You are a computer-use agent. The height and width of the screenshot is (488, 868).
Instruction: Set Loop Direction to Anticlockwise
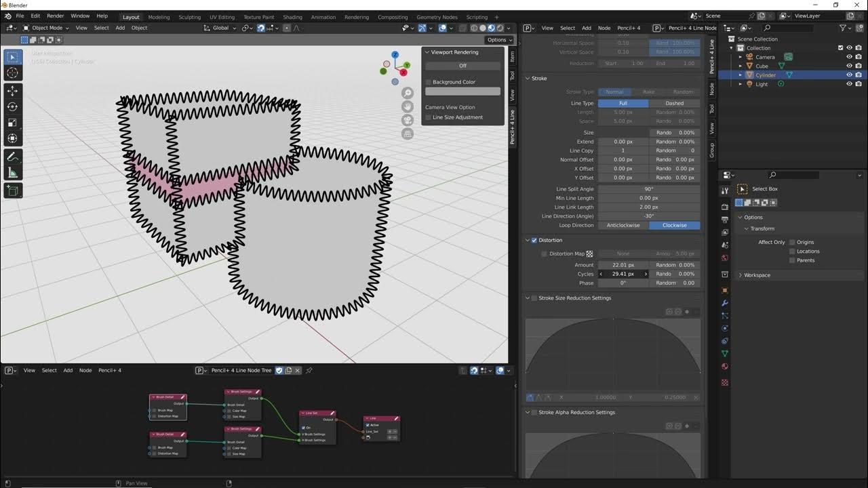(623, 225)
